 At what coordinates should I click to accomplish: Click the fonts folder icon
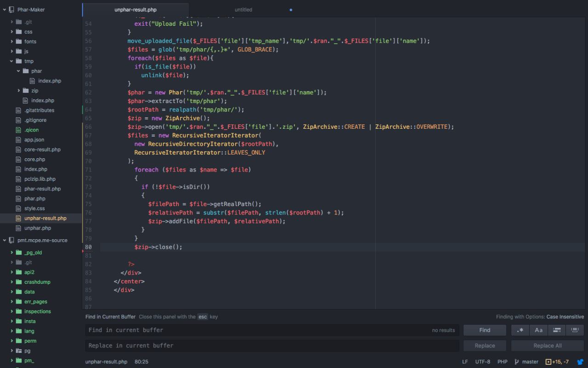coord(19,41)
